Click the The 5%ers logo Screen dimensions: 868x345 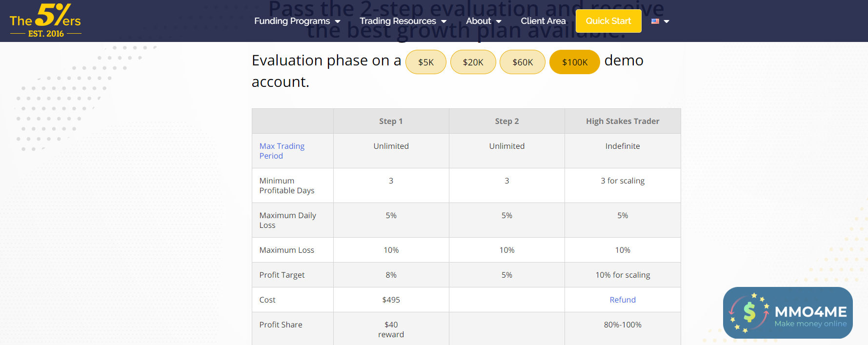point(45,20)
